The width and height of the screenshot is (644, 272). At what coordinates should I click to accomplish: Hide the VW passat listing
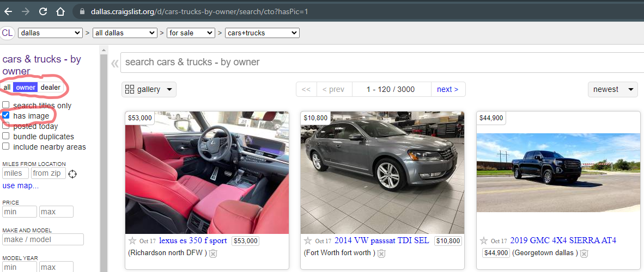click(x=381, y=254)
